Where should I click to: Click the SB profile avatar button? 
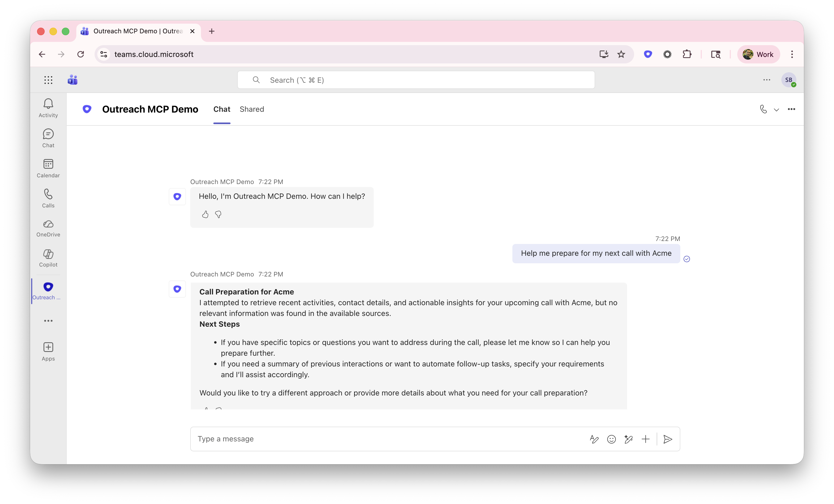pyautogui.click(x=789, y=80)
